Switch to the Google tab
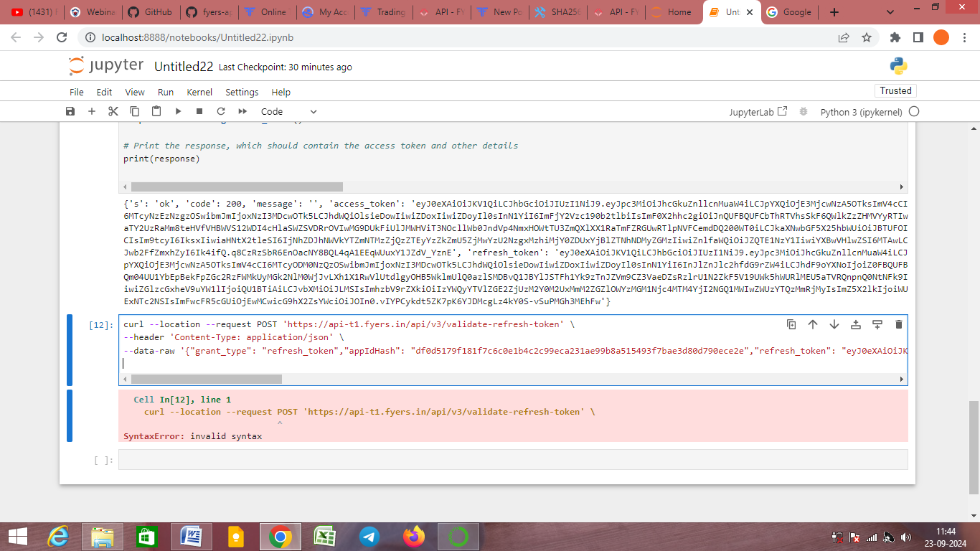Screen dimensions: 980x551 click(x=789, y=12)
